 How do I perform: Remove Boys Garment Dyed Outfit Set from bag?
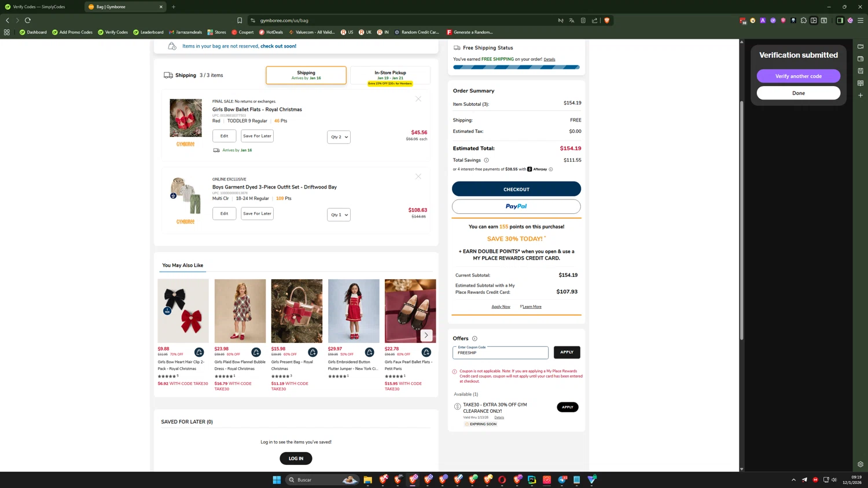click(418, 176)
